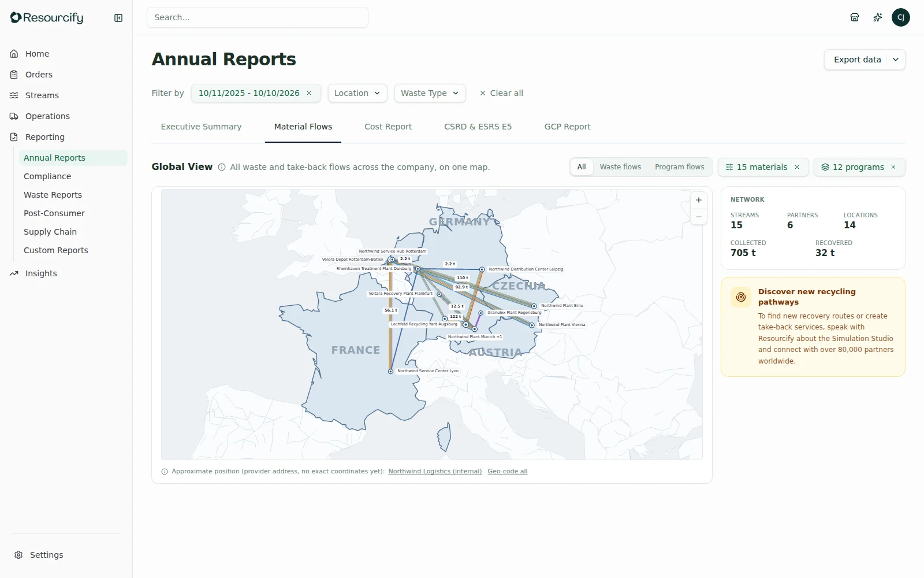The image size is (924, 578).
Task: Select the Waste flows segment
Action: (x=620, y=167)
